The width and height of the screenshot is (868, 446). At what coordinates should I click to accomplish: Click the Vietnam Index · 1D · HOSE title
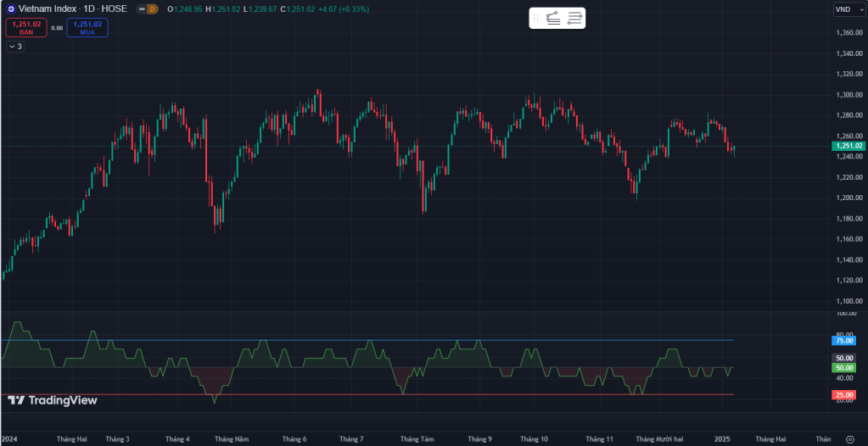[72, 8]
